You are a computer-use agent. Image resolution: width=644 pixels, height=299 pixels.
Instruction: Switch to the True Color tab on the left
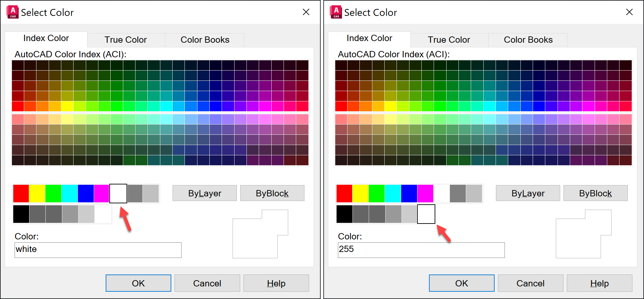(x=126, y=39)
